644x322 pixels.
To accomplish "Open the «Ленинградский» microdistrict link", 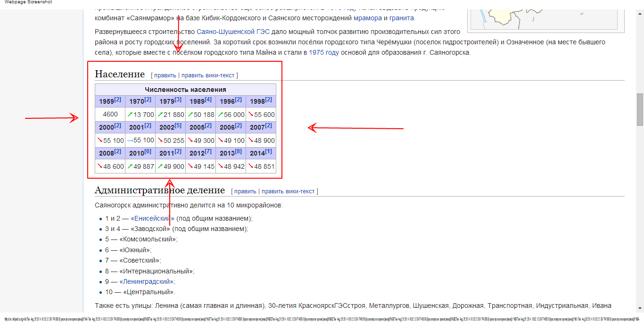I will tap(147, 281).
